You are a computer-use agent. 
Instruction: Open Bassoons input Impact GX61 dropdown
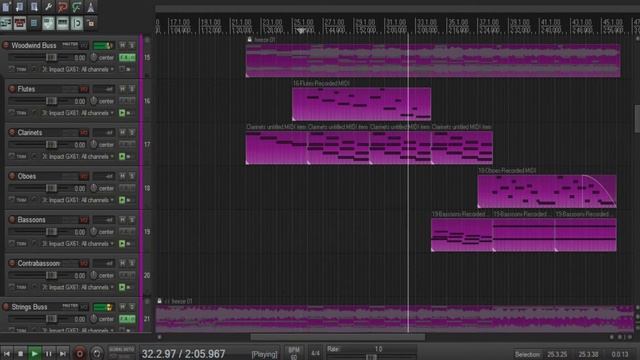click(78, 244)
